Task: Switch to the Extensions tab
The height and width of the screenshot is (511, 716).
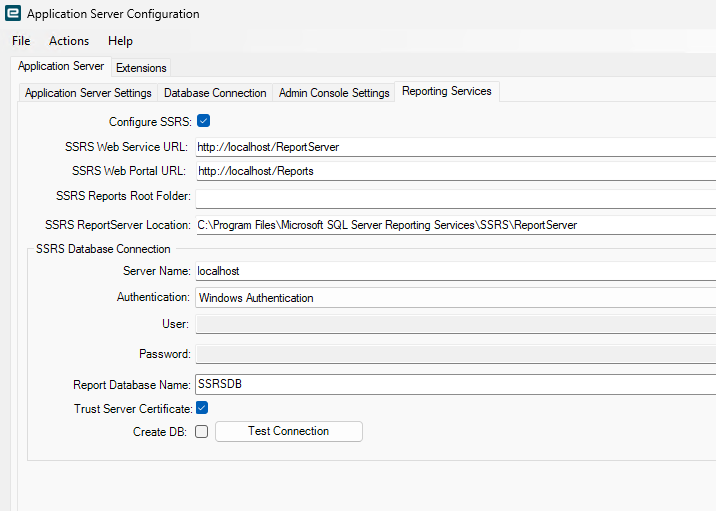Action: click(x=141, y=68)
